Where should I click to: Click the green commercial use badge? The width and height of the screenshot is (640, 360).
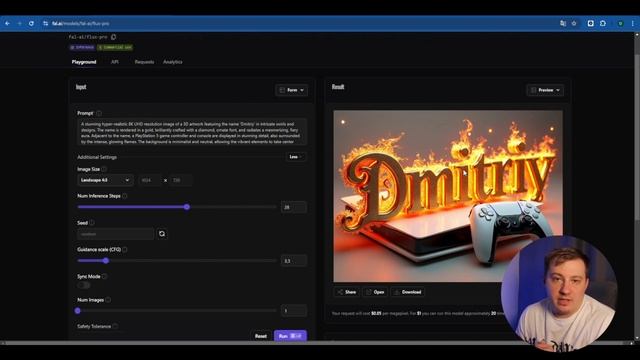coord(115,47)
